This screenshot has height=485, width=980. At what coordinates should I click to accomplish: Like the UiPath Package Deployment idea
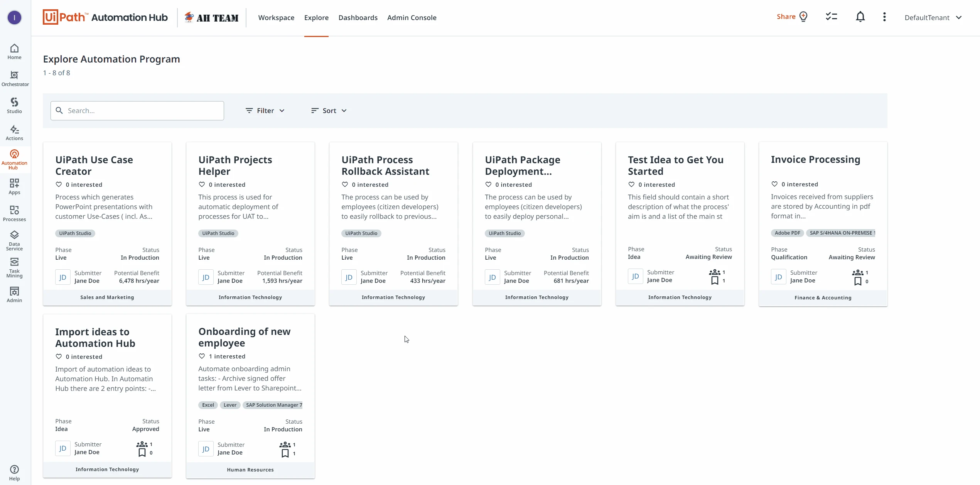coord(488,184)
